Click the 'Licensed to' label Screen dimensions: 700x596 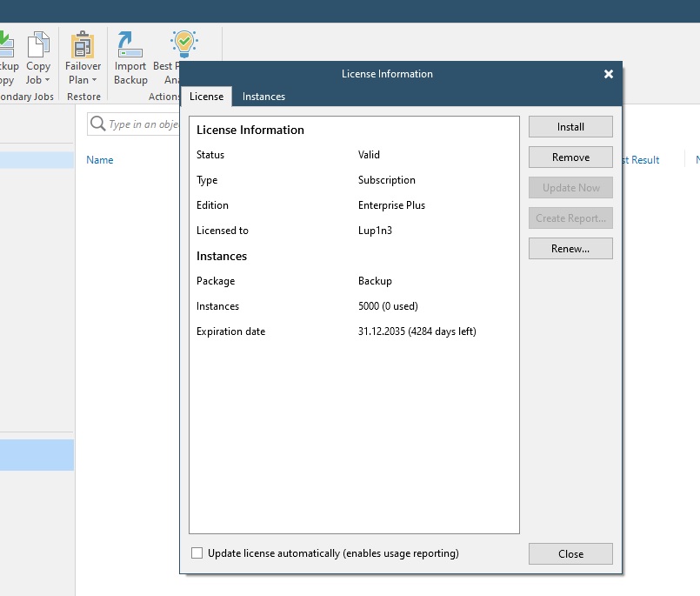pyautogui.click(x=223, y=231)
